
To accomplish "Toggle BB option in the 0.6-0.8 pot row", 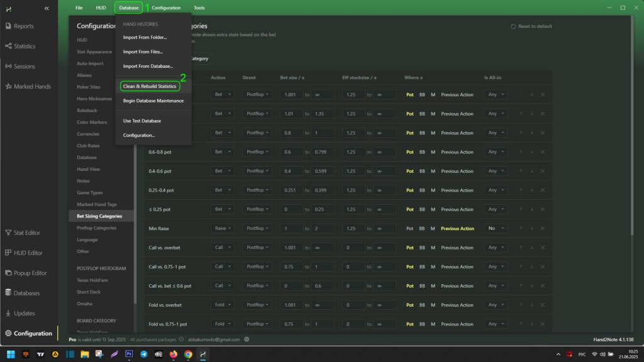I will coord(422,152).
